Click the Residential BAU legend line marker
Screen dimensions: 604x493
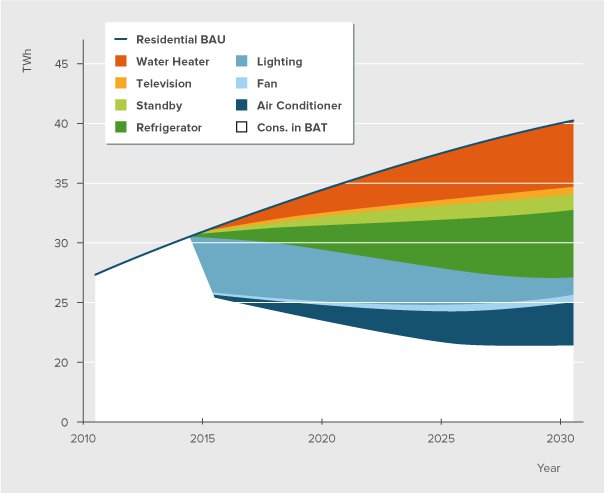121,40
